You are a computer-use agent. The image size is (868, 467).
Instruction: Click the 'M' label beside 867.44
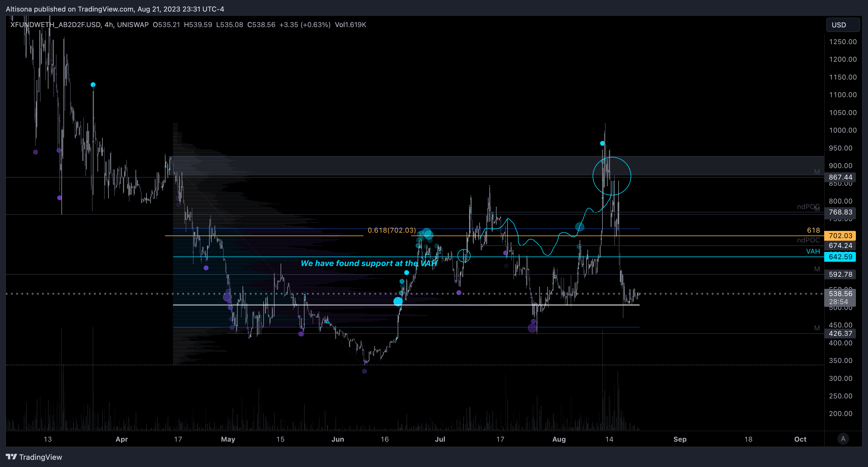coord(817,172)
